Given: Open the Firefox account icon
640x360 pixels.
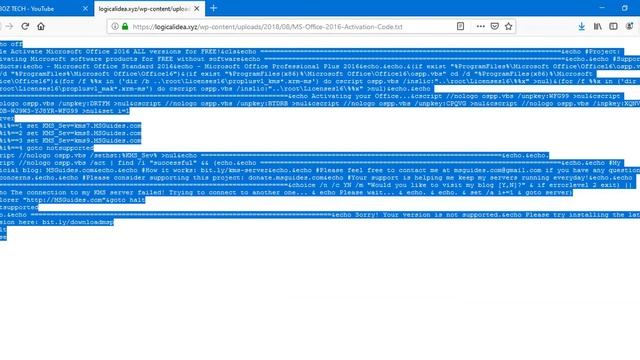Looking at the screenshot, I should click(x=629, y=27).
